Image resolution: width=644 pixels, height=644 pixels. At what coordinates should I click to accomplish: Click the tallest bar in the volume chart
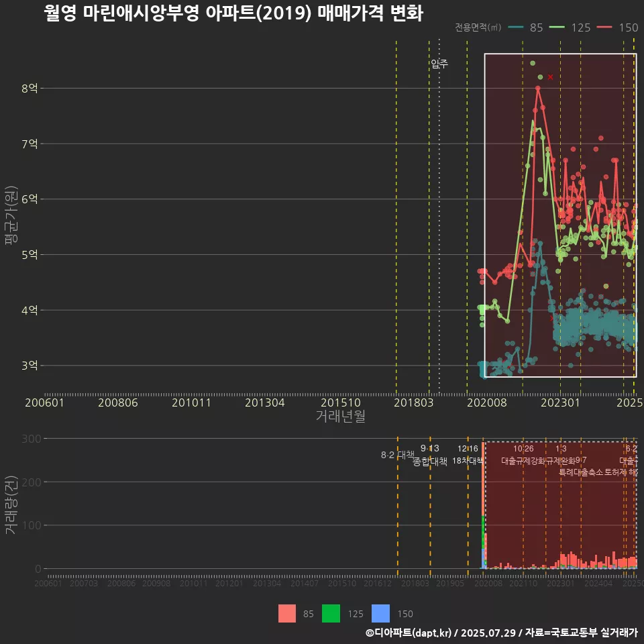[483, 505]
